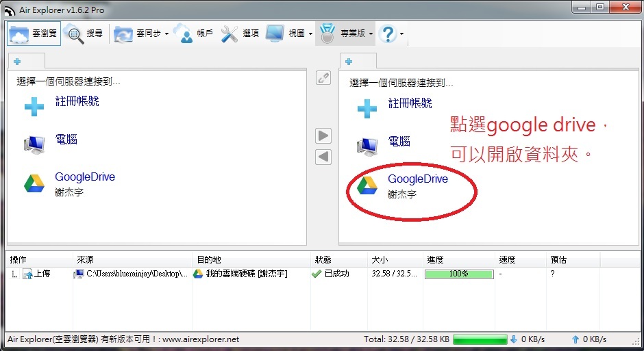
Task: Click the www.airexplorer.net new-version notice
Action: (123, 339)
